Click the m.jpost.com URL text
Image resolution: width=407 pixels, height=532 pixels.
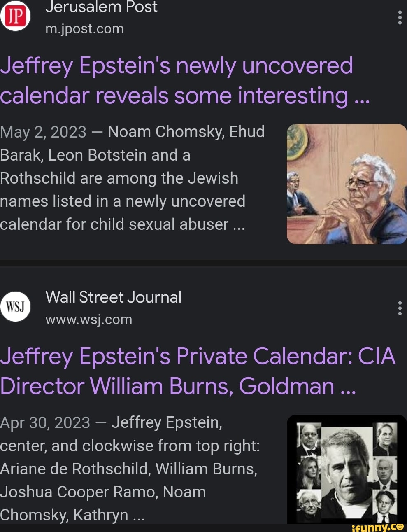tap(85, 28)
